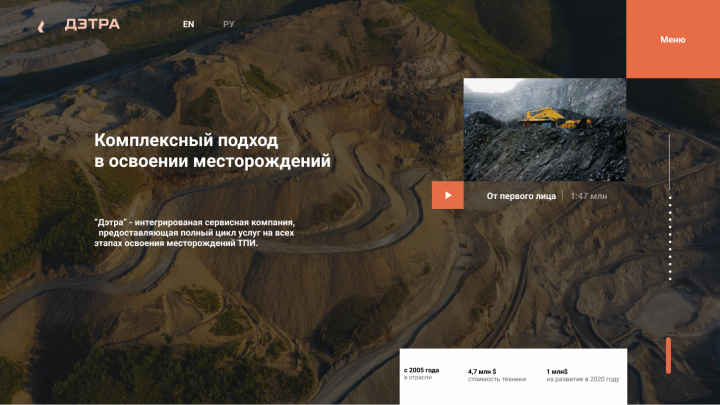This screenshot has width=720, height=405.
Task: Click the dotted vertical section indicator
Action: (670, 238)
